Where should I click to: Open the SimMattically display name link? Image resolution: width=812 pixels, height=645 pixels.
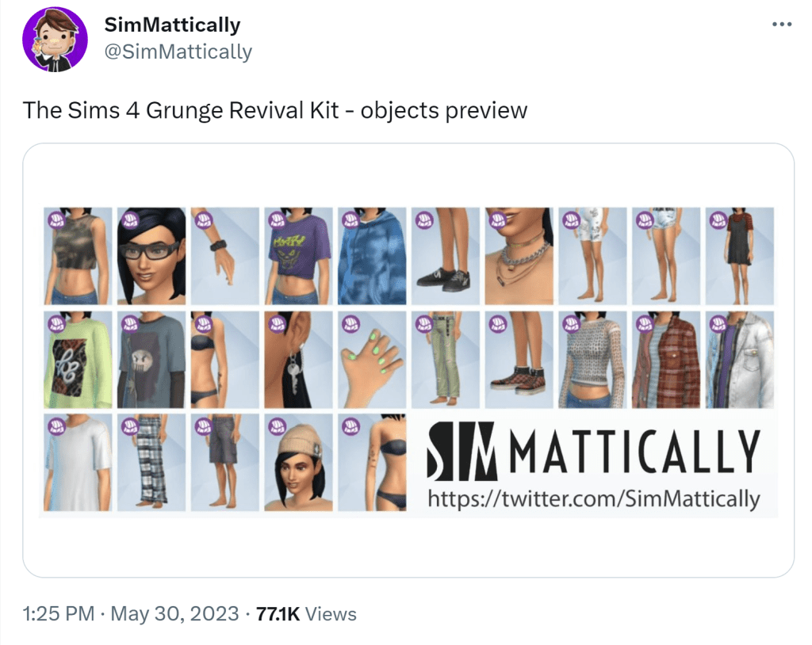(172, 25)
